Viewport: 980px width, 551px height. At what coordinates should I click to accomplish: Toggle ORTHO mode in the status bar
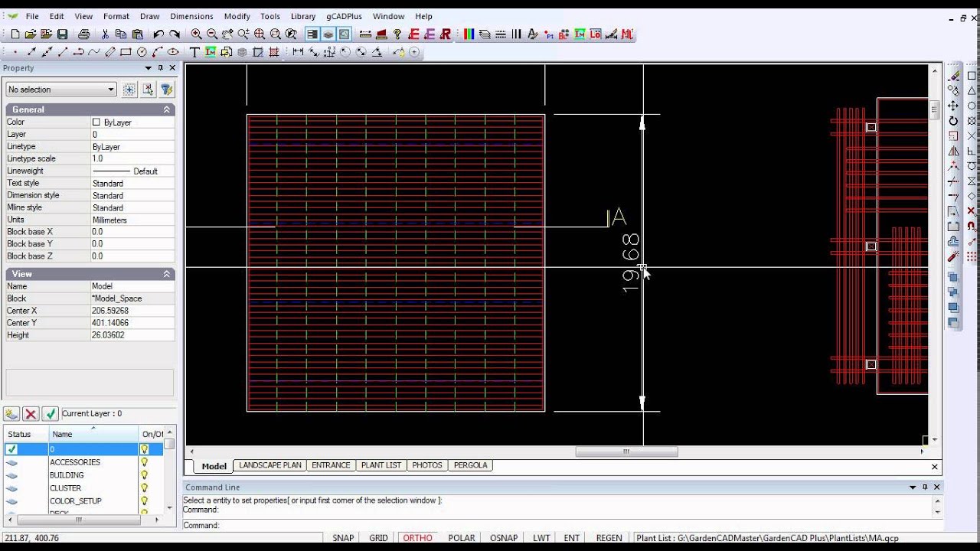point(417,538)
